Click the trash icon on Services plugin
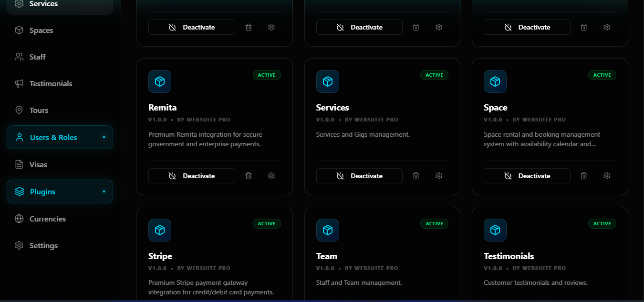 416,176
